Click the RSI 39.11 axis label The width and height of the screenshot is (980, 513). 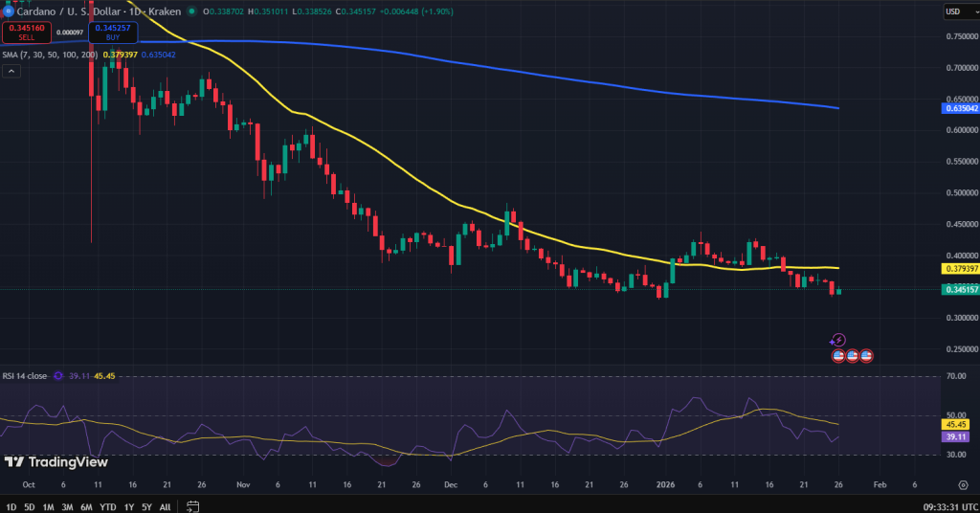coord(955,436)
